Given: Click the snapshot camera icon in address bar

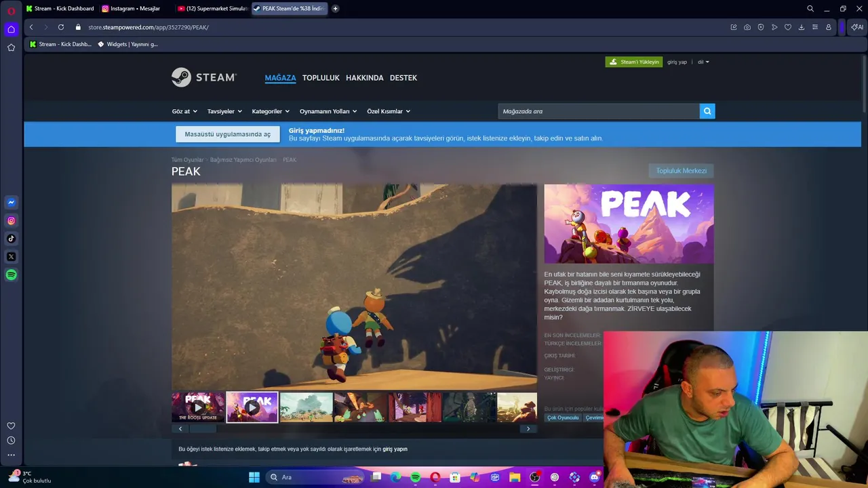Looking at the screenshot, I should tap(747, 27).
